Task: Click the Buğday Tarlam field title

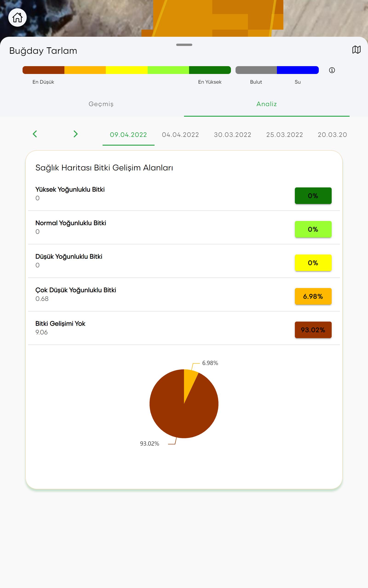Action: point(43,51)
